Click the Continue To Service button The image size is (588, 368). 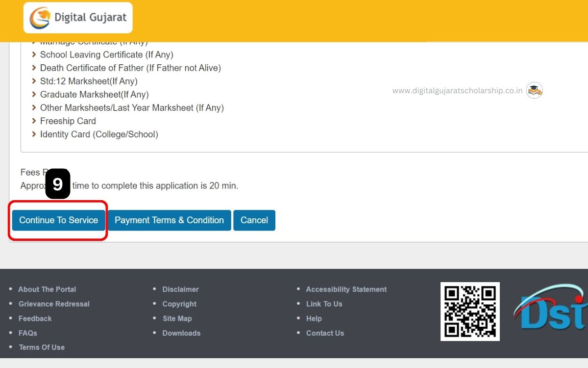(x=58, y=220)
